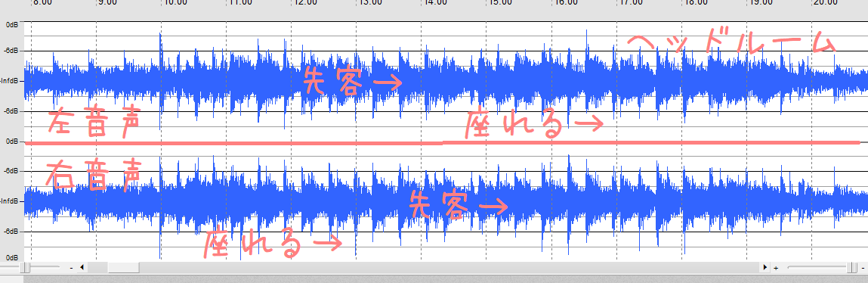Click the 13.00 mark on the time ruler
The height and width of the screenshot is (283, 868).
[x=370, y=3]
